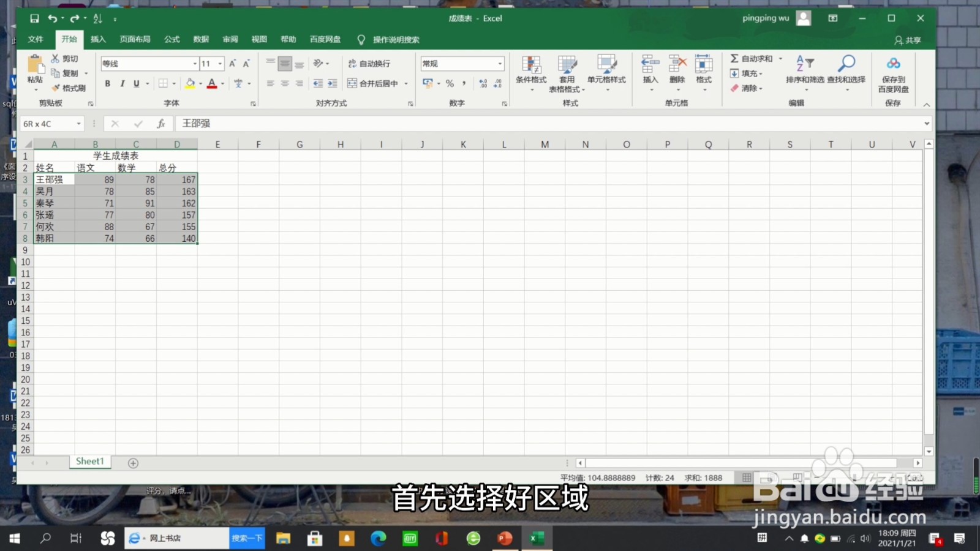Click the Sheet1 sheet tab
This screenshot has width=980, height=551.
tap(89, 461)
